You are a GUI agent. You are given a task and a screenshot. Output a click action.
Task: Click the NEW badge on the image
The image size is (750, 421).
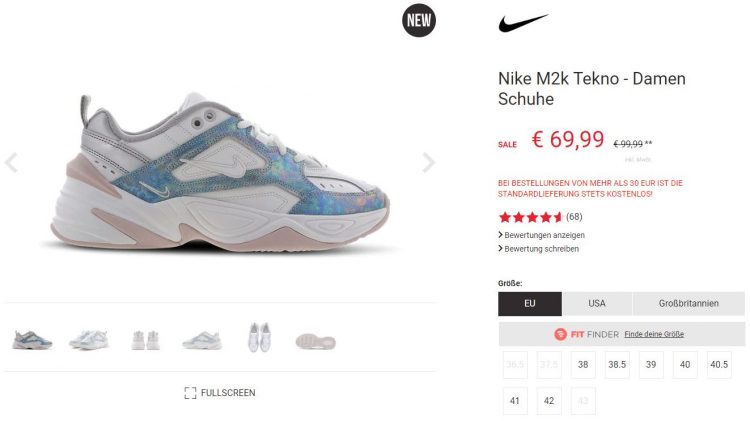click(x=419, y=20)
